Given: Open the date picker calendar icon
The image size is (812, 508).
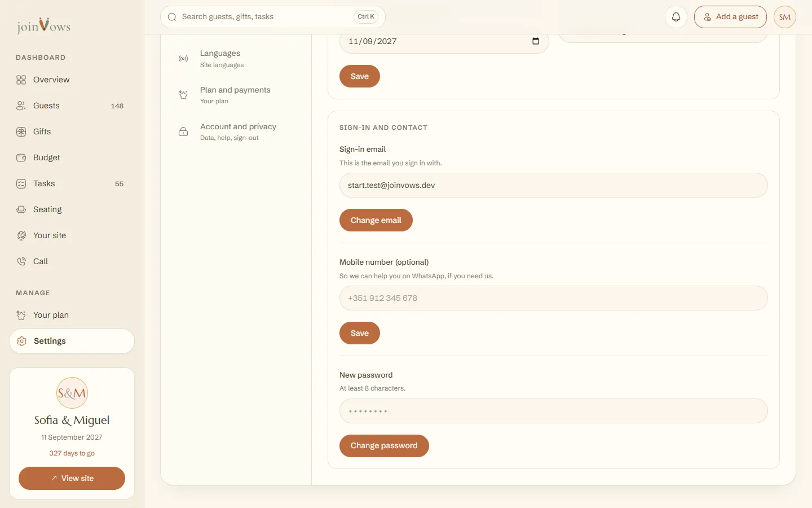Looking at the screenshot, I should (x=536, y=41).
